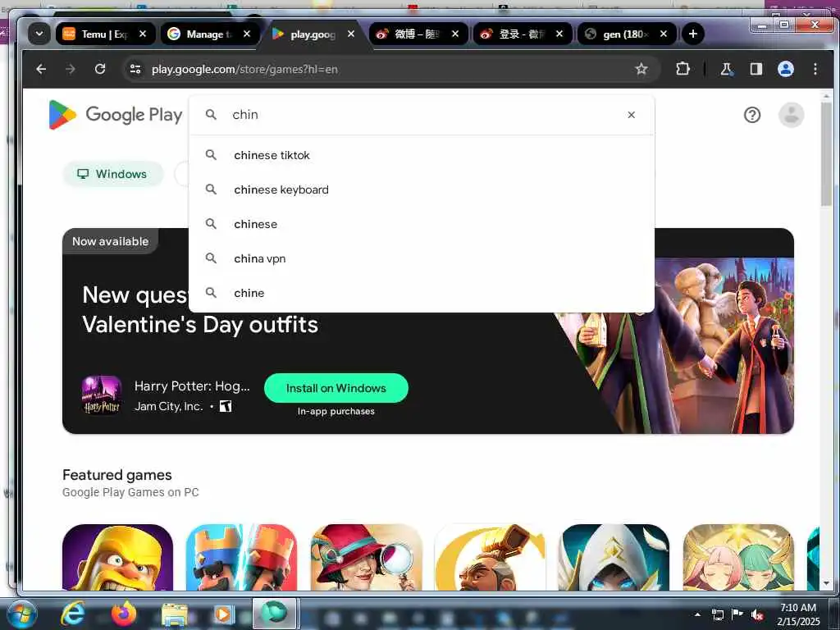Click the scrollbar down arrow
The width and height of the screenshot is (840, 630).
coord(826,583)
